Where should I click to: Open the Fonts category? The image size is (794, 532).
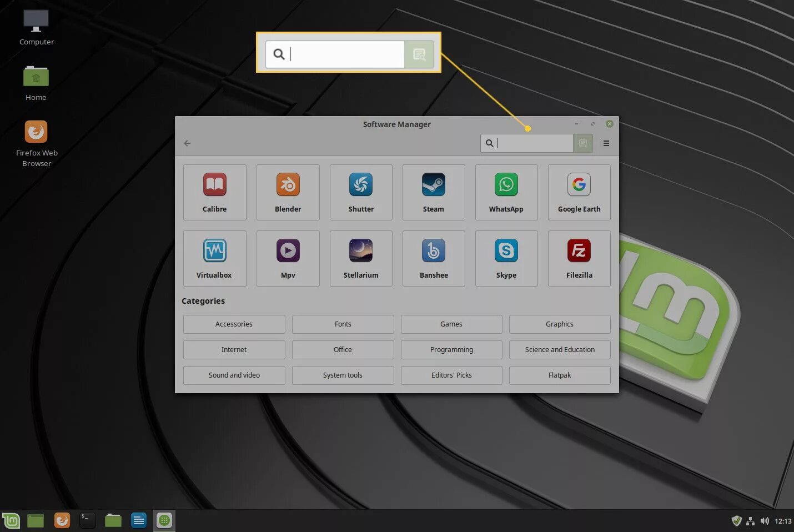click(x=343, y=324)
